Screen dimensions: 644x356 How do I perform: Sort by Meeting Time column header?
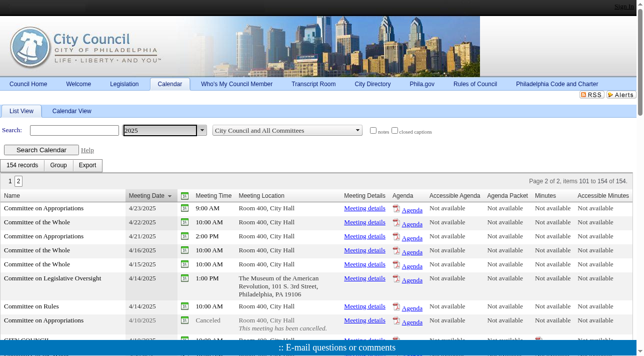pos(213,196)
